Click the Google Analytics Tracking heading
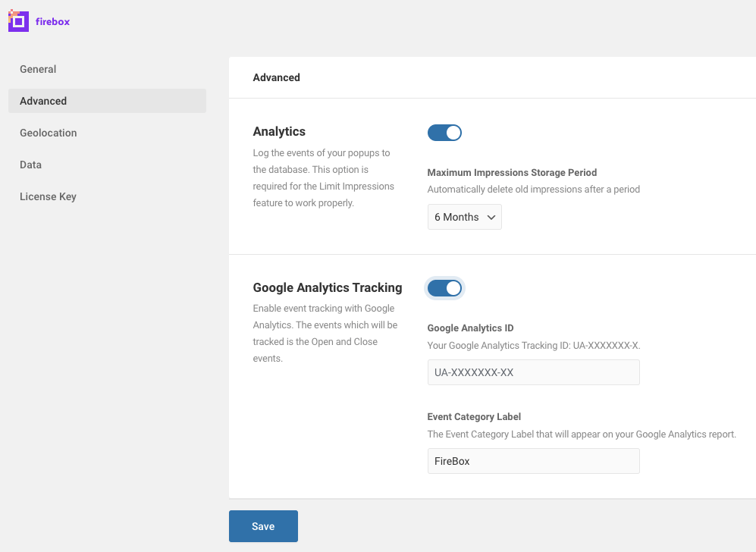Screen dimensions: 756x552 tap(328, 288)
